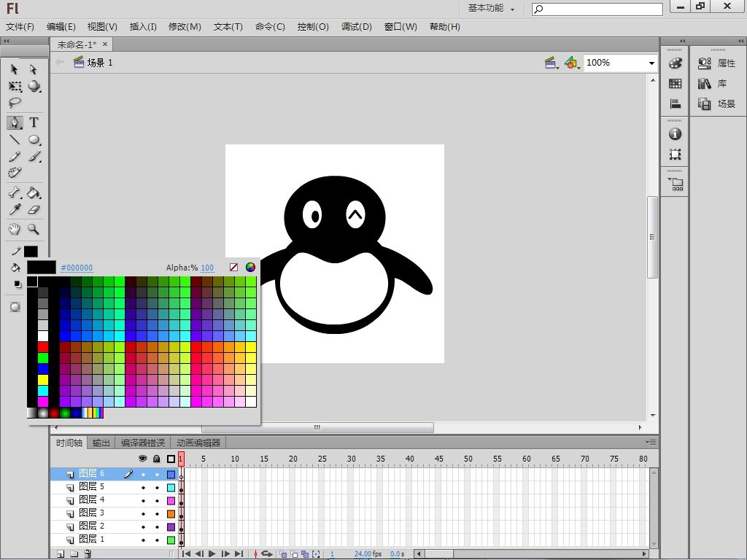Open the 文件(F) menu
Viewport: 747px width, 560px height.
(x=20, y=27)
